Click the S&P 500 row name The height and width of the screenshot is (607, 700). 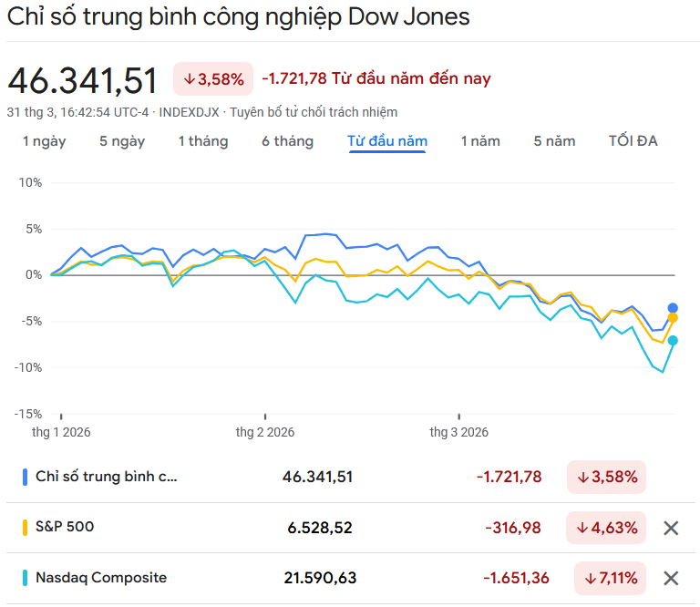[x=65, y=527]
